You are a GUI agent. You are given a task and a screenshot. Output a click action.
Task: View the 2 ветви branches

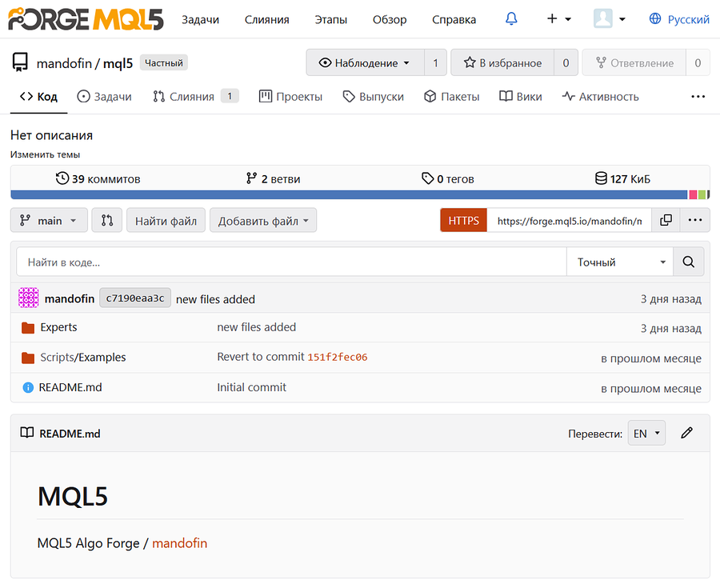(273, 178)
